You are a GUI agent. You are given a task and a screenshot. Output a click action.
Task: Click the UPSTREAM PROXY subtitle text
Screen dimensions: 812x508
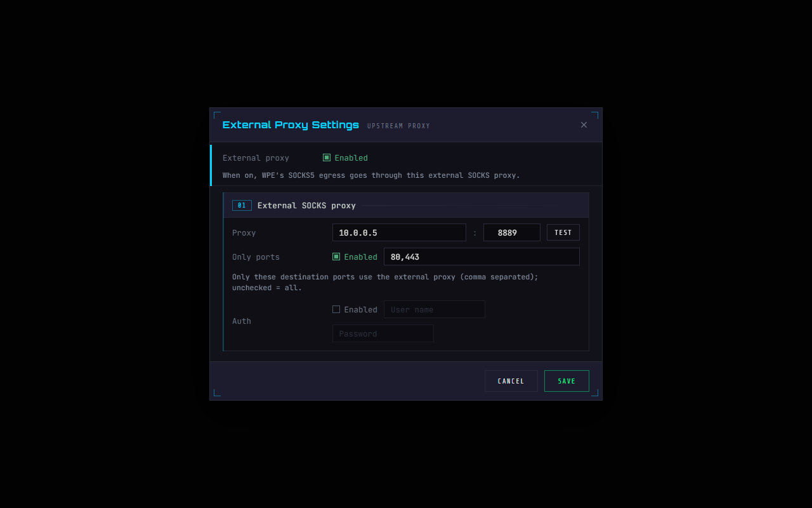click(x=398, y=126)
